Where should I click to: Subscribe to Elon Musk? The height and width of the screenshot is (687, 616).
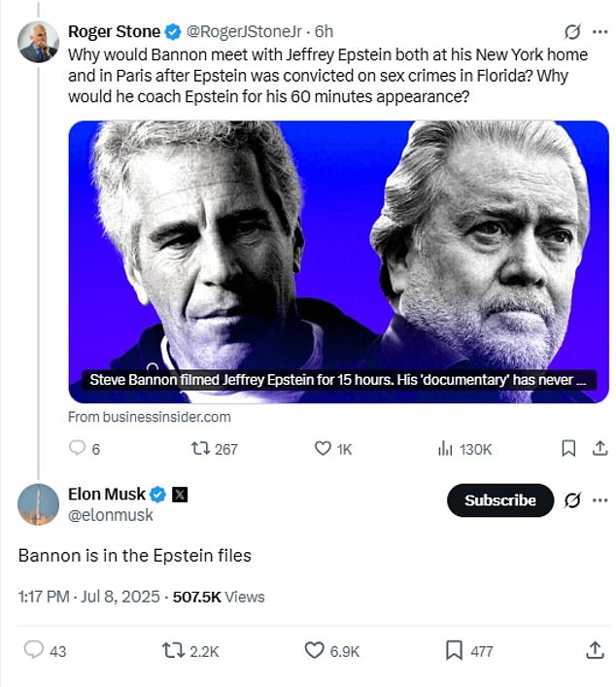coord(500,499)
